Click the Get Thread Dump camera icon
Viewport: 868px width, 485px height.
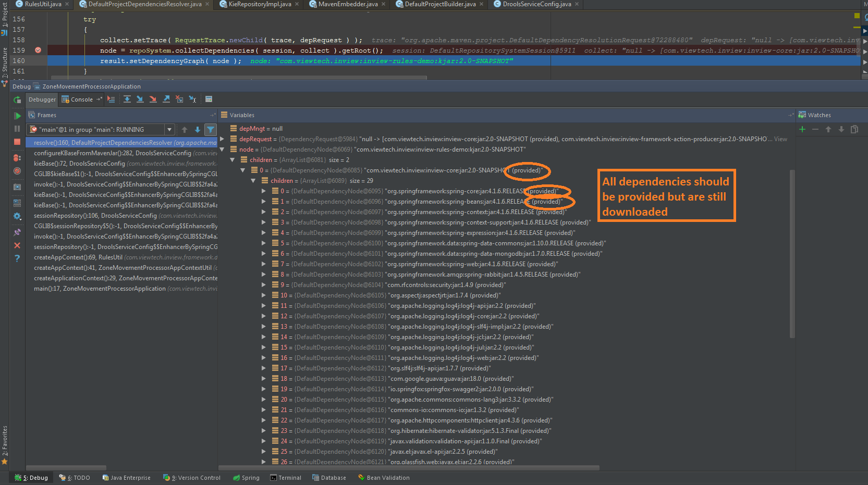click(x=17, y=186)
